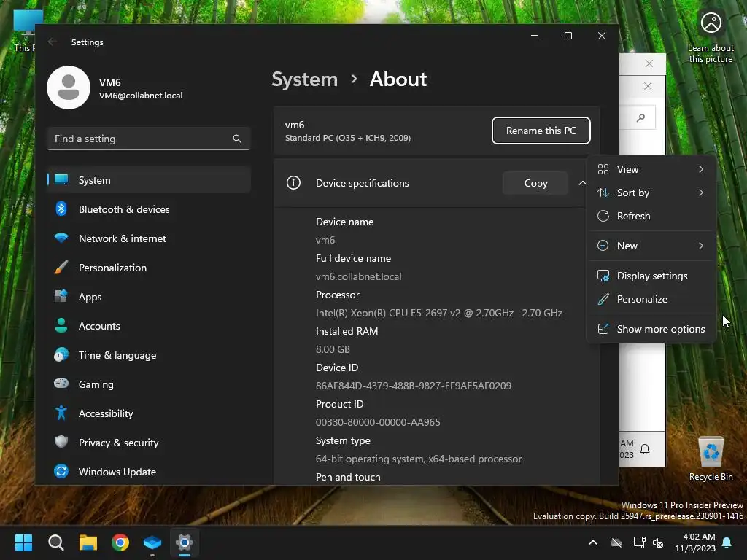Launch Google Chrome from the taskbar
The height and width of the screenshot is (560, 747).
[120, 542]
